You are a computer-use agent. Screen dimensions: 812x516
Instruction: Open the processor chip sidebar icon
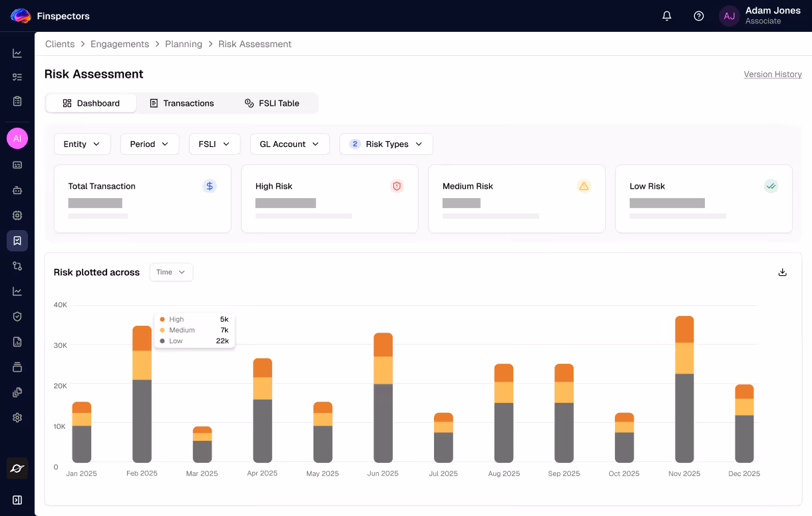(x=17, y=215)
